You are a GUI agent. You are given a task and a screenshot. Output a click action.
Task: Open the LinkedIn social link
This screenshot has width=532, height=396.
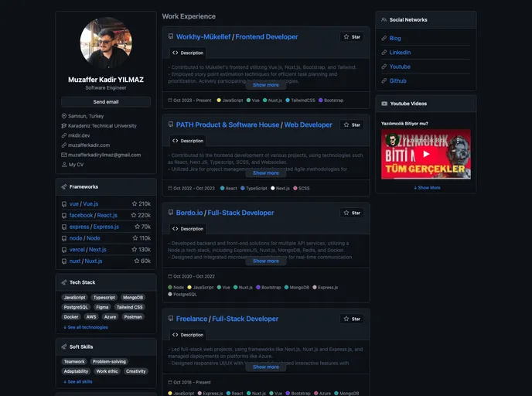click(400, 53)
